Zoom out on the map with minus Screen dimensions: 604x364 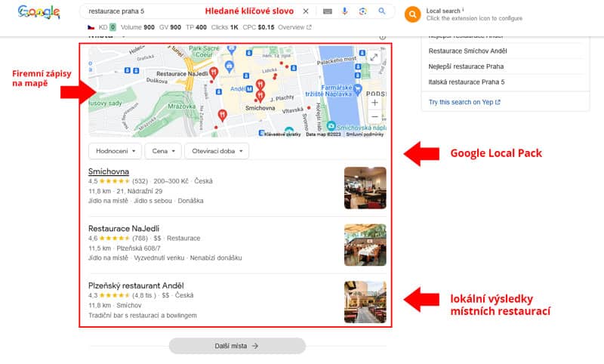pos(374,116)
